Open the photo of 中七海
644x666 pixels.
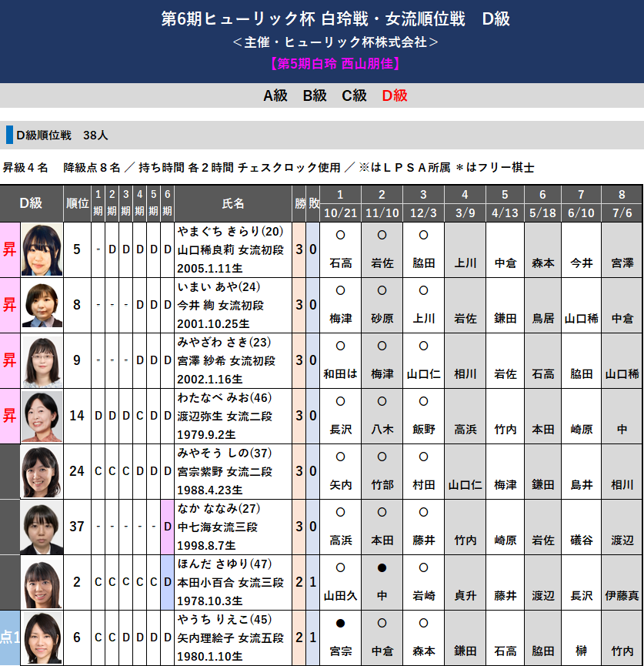coord(42,527)
